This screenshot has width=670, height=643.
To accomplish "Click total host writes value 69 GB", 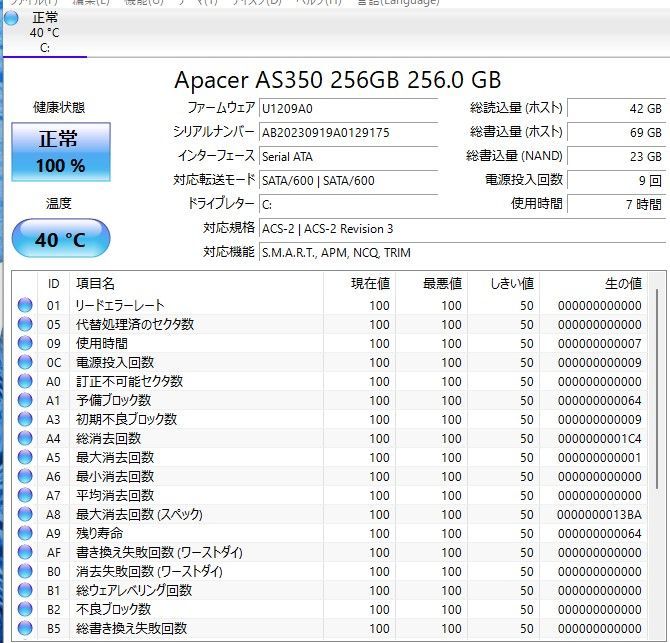I will (x=616, y=132).
